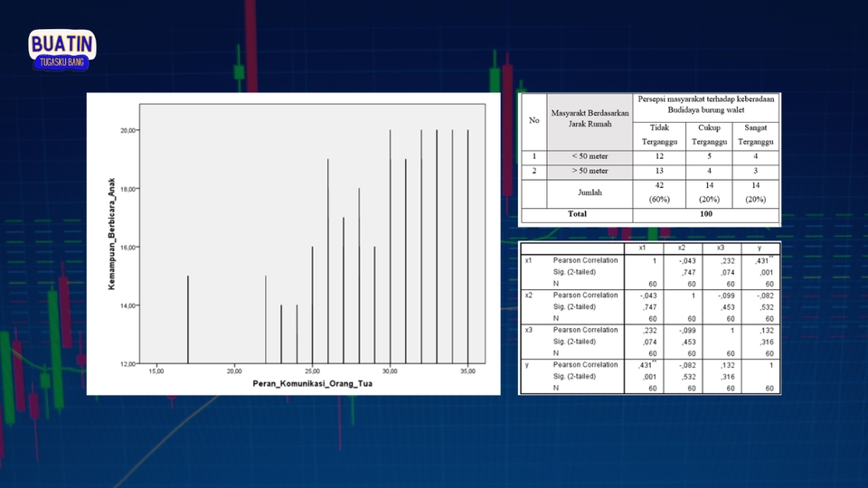Select the -,099 cell in x2 row, x3 column
This screenshot has width=868, height=488.
coord(726,296)
